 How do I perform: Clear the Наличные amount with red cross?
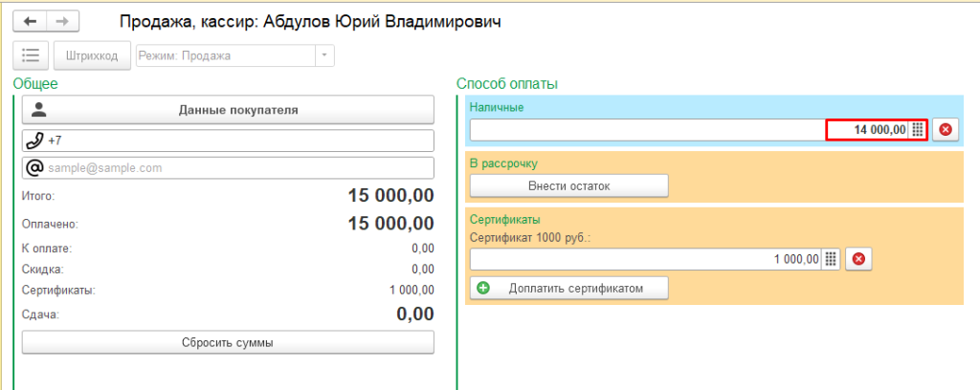coord(946,130)
